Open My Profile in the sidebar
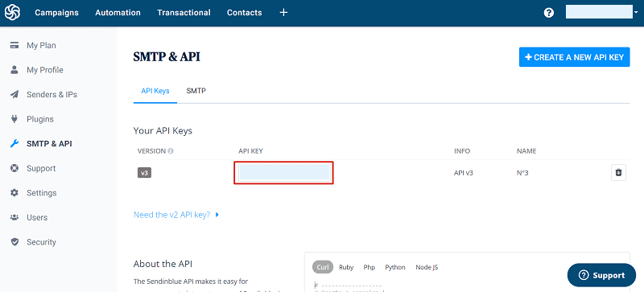The height and width of the screenshot is (292, 644). click(x=45, y=70)
